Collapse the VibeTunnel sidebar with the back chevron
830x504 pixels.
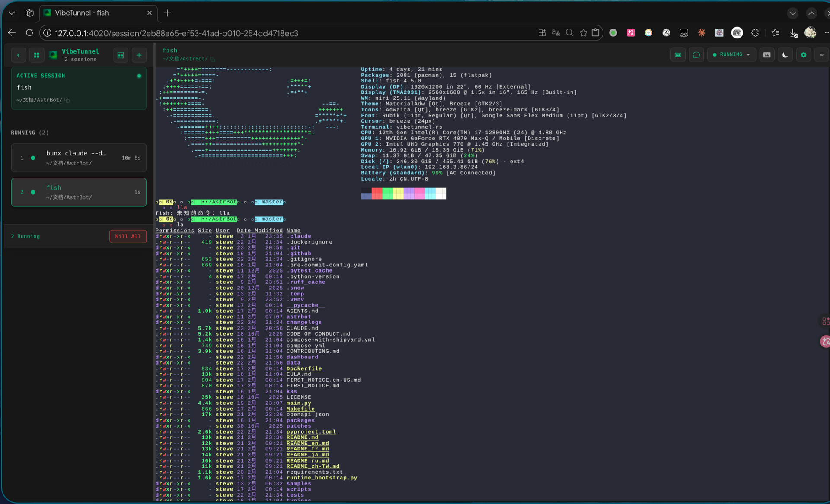[x=18, y=55]
